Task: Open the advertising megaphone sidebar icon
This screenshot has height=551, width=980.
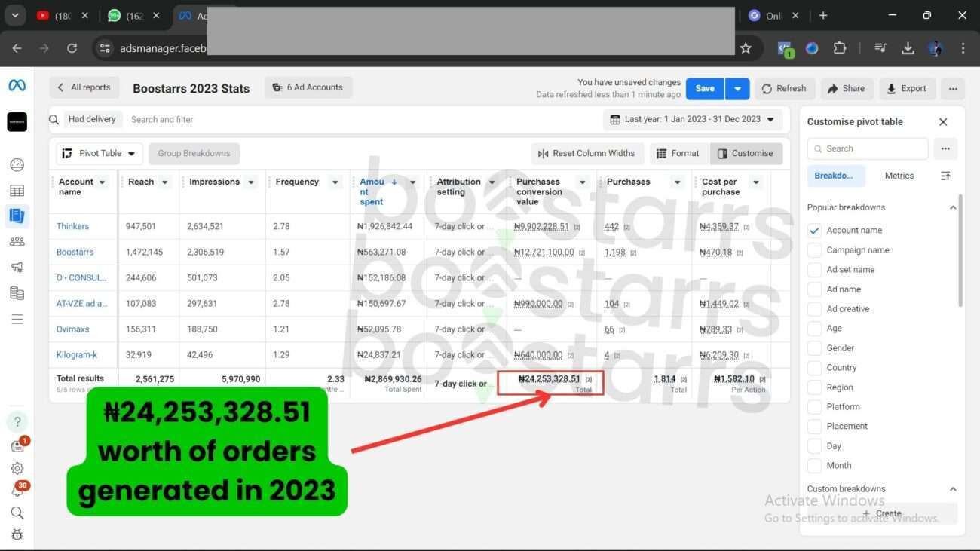Action: pos(17,267)
